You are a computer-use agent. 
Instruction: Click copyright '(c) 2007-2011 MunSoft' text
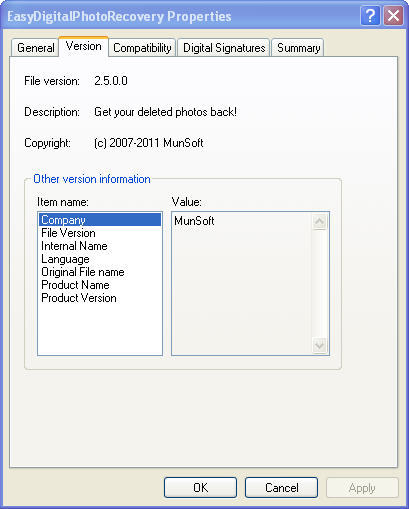pyautogui.click(x=148, y=143)
